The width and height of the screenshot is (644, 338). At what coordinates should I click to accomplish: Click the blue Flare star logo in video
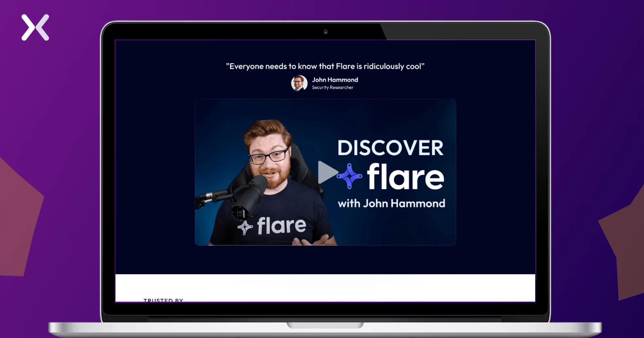tap(349, 176)
